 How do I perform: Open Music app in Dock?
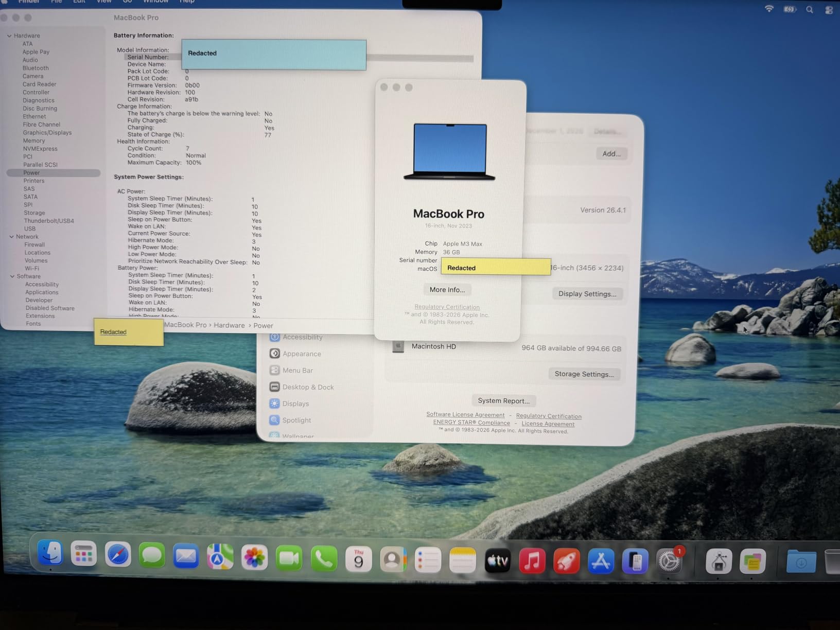tap(532, 561)
